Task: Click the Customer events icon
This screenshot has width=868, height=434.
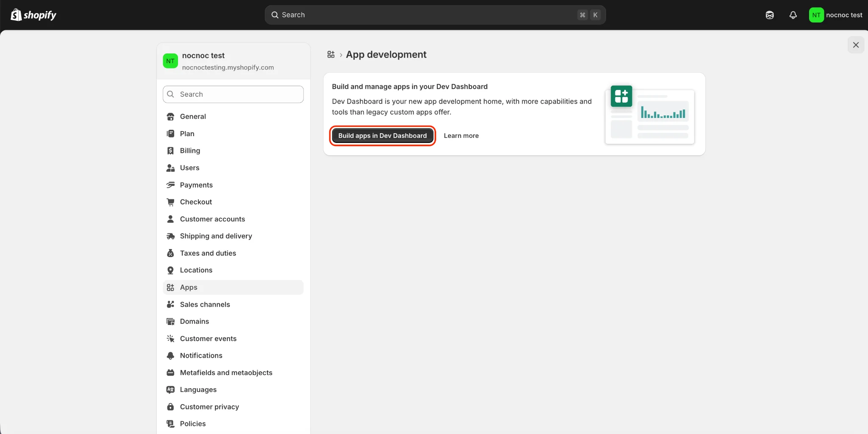Action: point(170,339)
